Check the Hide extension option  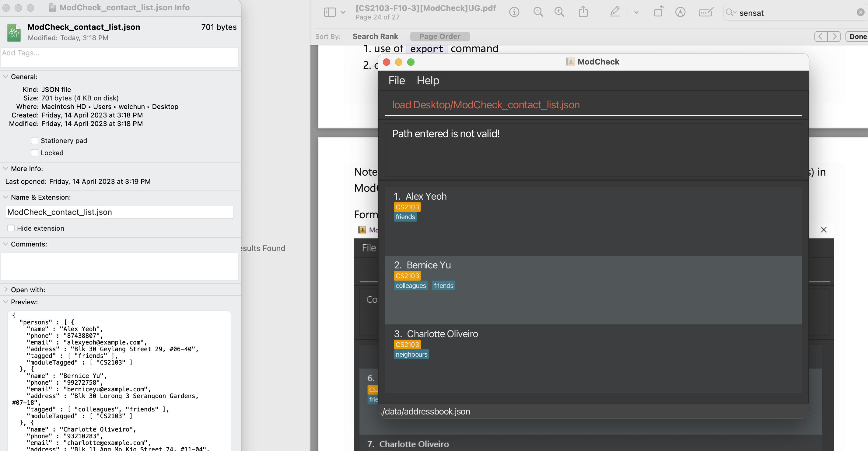click(11, 228)
